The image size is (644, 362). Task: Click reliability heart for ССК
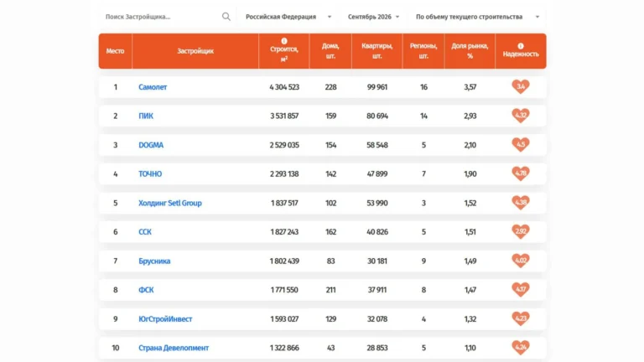pos(521,231)
